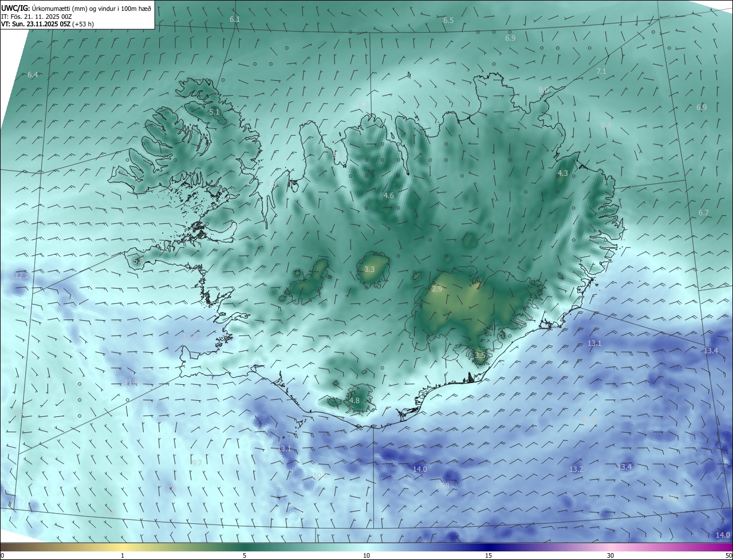Click the 1 tick on the color scale
Screen dimensions: 733x560
pos(123,555)
